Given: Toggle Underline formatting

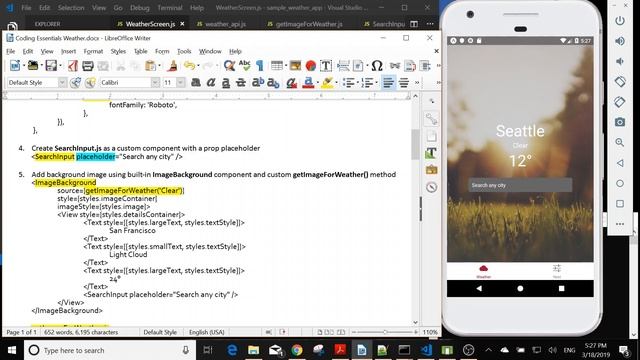Looking at the screenshot, I should [226, 83].
